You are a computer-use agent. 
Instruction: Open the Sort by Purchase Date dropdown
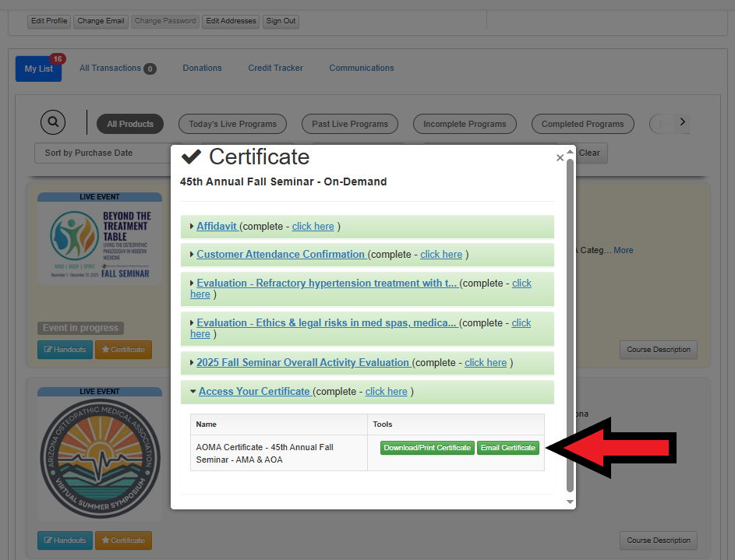[x=101, y=153]
